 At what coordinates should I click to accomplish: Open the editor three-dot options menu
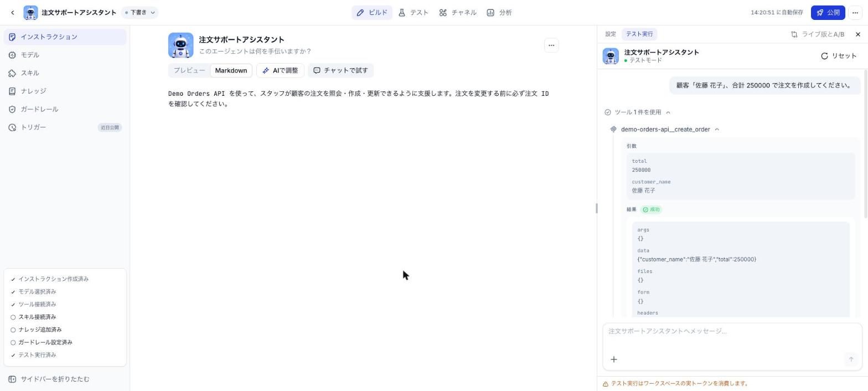551,45
